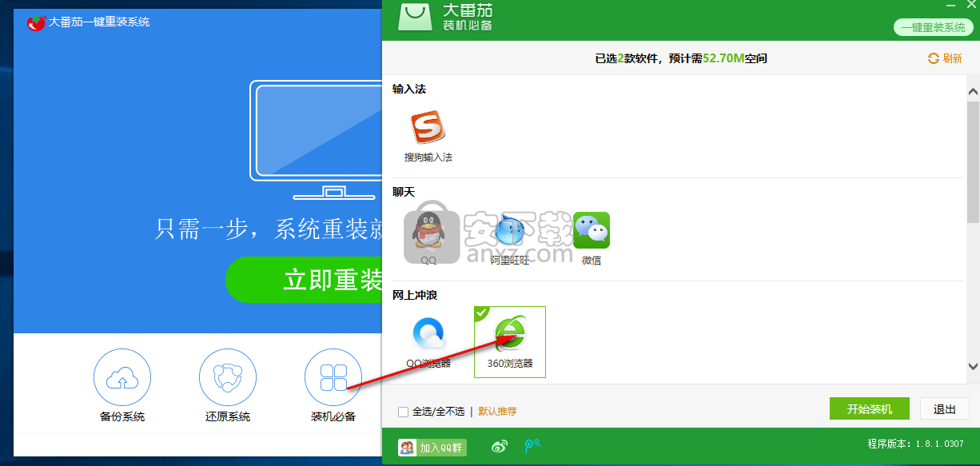
Task: Click the 输入法 category heading
Action: [409, 89]
